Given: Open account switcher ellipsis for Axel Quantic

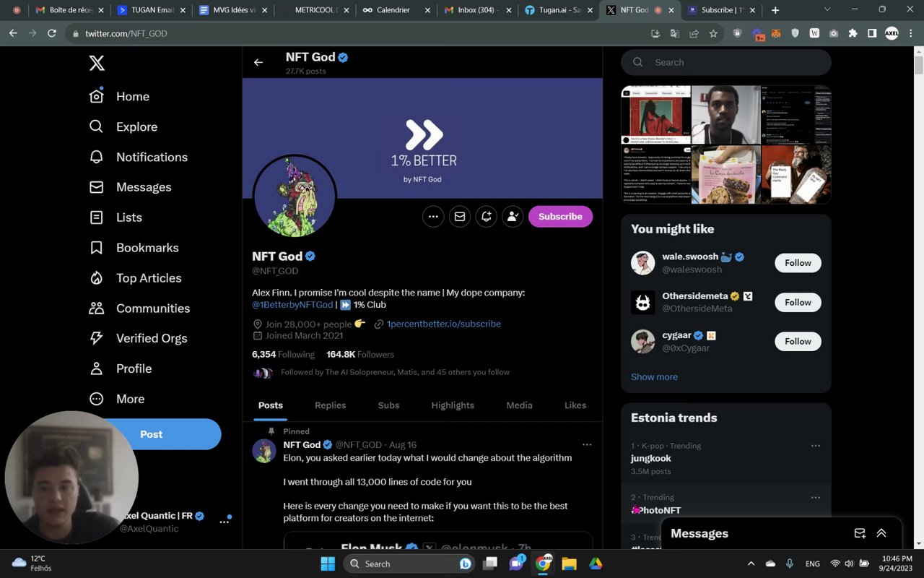Looking at the screenshot, I should click(224, 522).
